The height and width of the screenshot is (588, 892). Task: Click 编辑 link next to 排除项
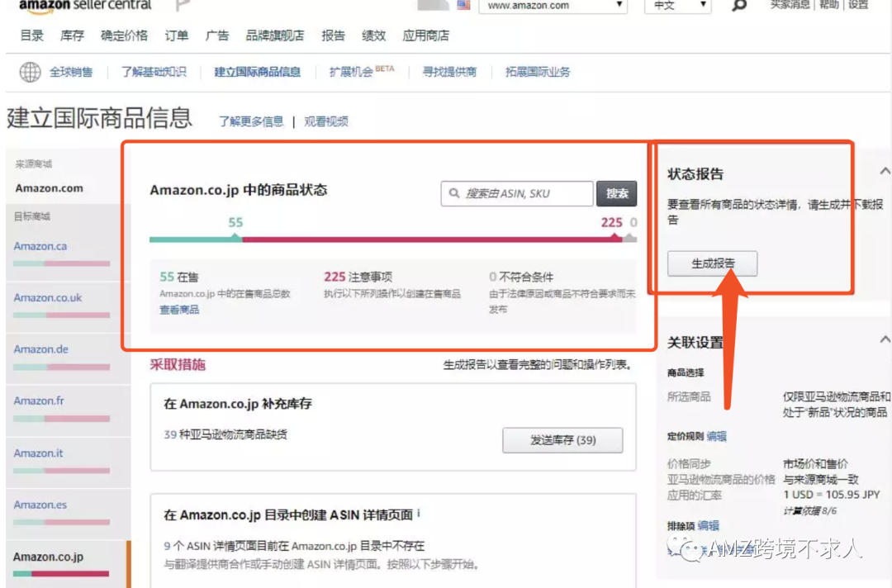pos(709,525)
